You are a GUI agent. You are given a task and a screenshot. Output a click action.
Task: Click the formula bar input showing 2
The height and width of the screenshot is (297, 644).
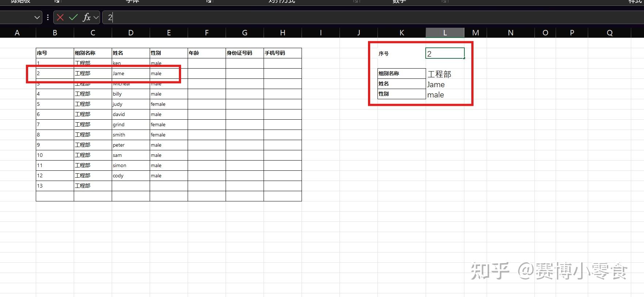[x=373, y=17]
